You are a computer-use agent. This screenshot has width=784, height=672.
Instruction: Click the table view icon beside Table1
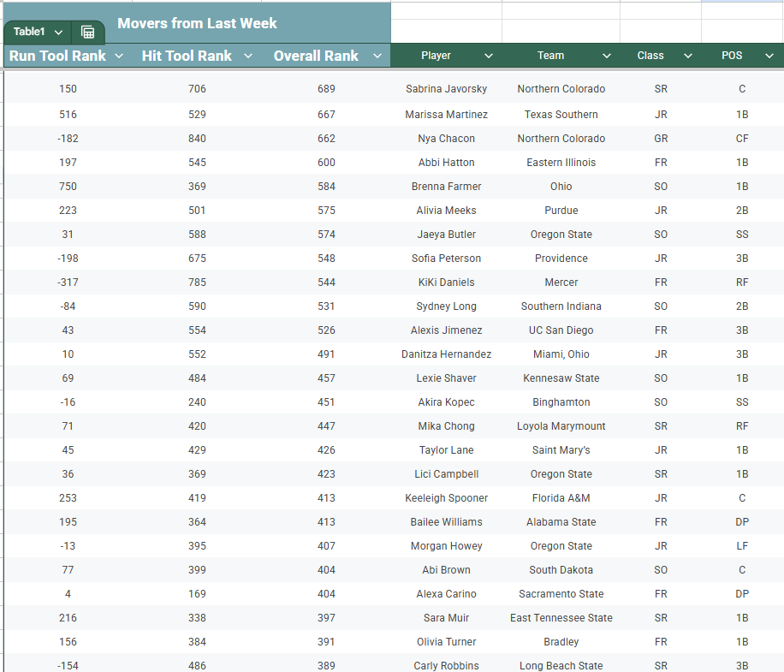(88, 32)
